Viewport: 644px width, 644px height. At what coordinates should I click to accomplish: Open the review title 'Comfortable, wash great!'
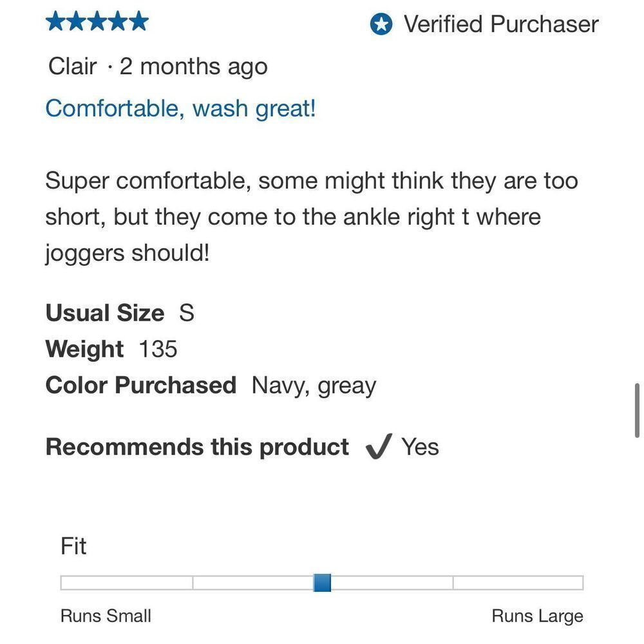[x=180, y=109]
